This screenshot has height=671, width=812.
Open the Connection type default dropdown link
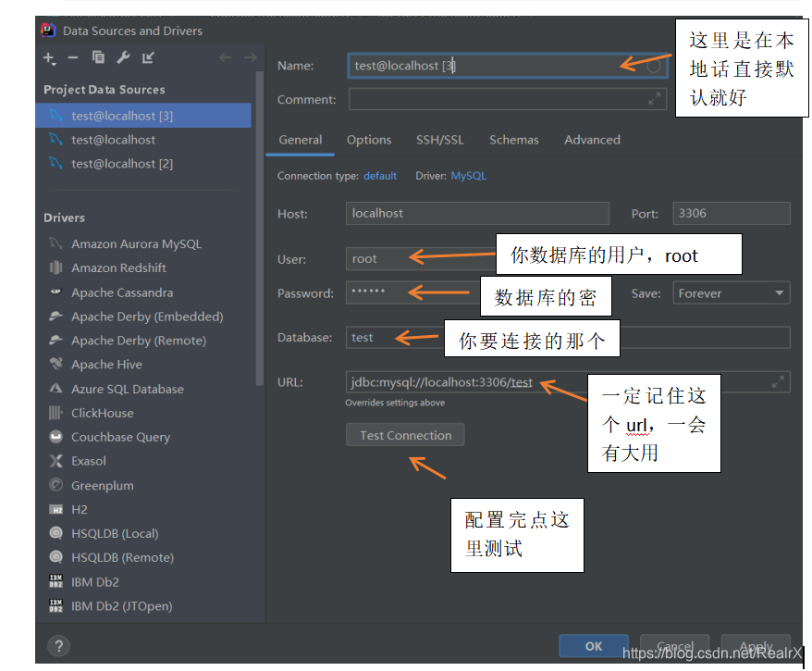click(379, 176)
